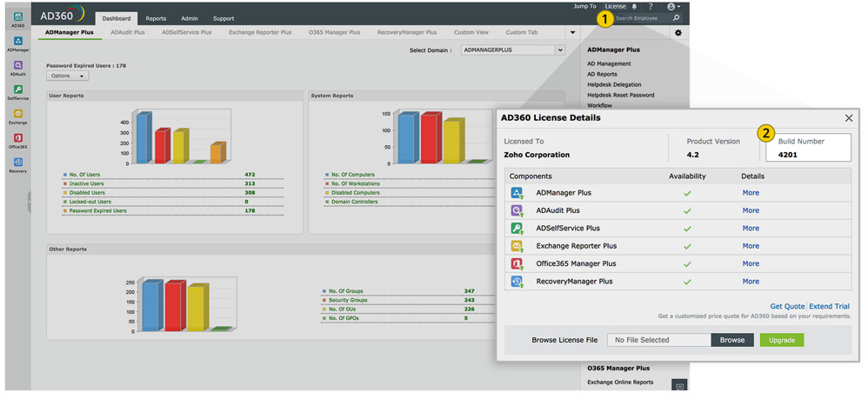The width and height of the screenshot is (868, 406).
Task: Open dashboard settings gear icon
Action: point(678,33)
